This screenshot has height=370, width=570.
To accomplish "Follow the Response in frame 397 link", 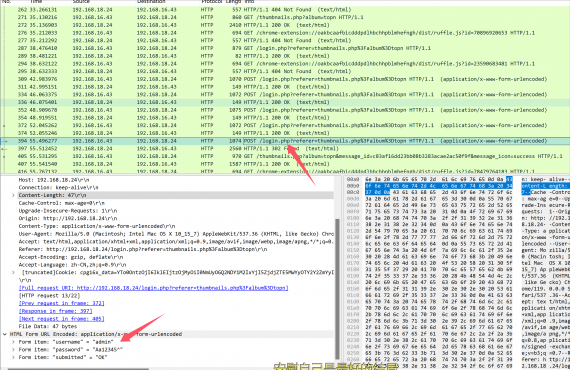I will [56, 311].
